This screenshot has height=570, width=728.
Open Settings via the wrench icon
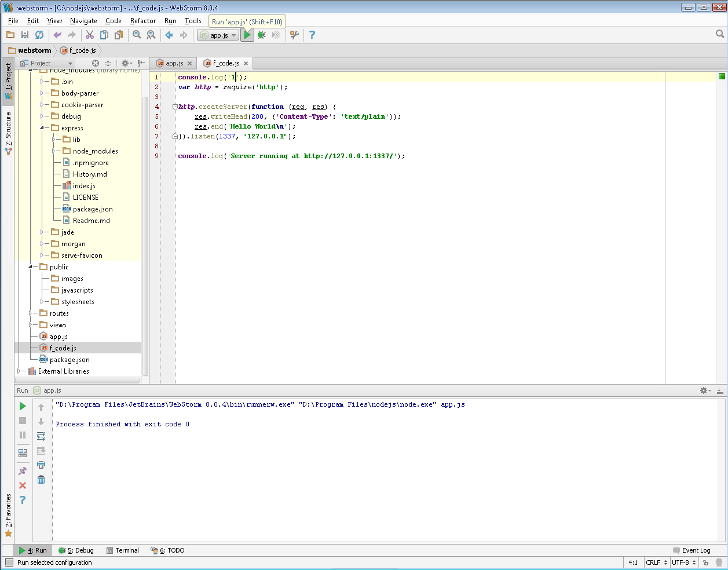[x=294, y=35]
